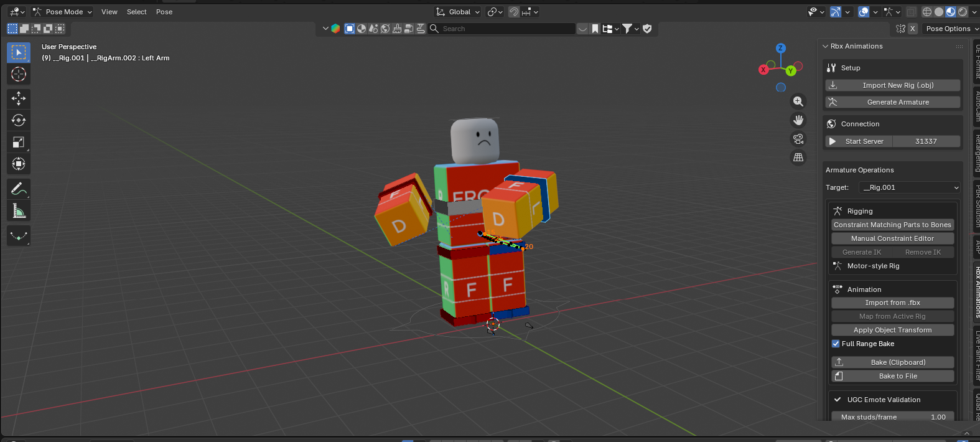Click Start Server button
This screenshot has width=980, height=442.
pos(859,141)
